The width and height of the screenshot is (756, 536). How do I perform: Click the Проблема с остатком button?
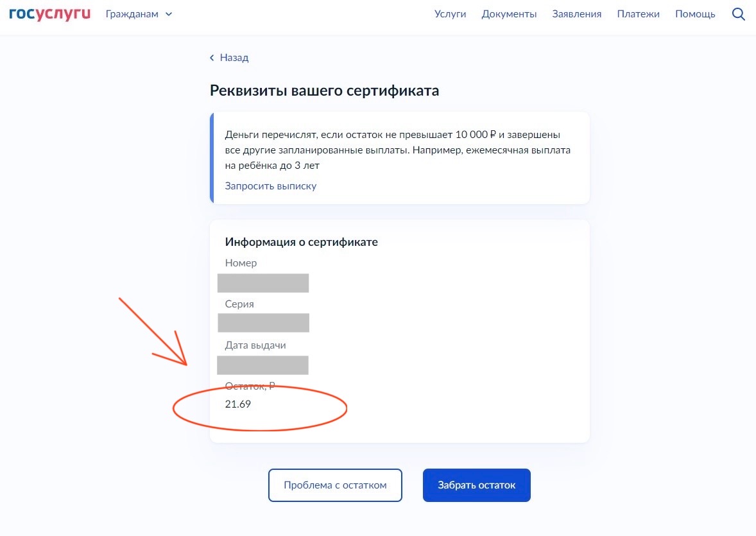click(x=335, y=485)
